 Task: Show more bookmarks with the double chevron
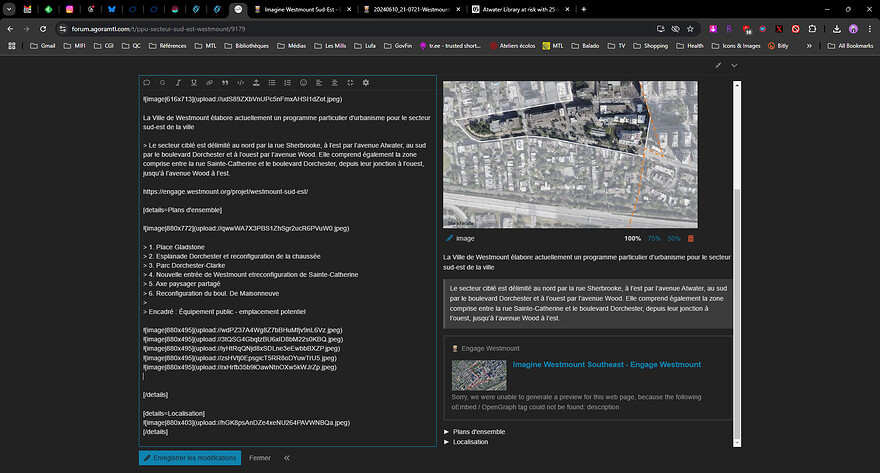tap(809, 46)
